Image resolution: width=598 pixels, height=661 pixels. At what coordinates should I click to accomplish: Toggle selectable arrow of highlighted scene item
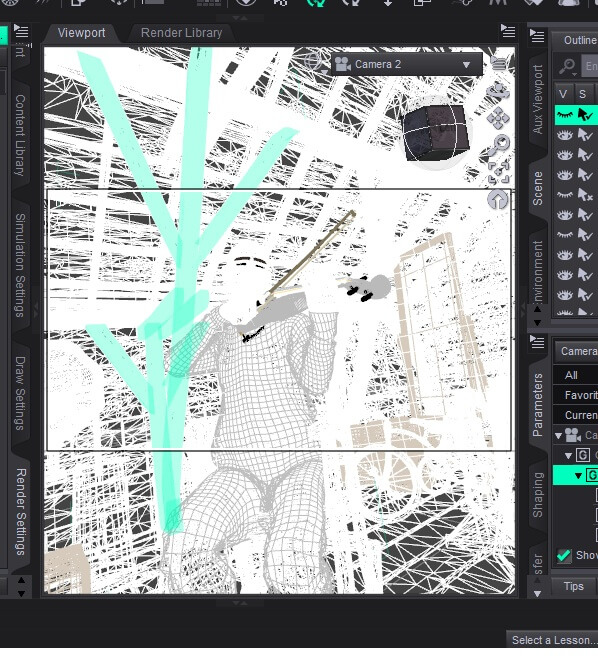point(585,114)
